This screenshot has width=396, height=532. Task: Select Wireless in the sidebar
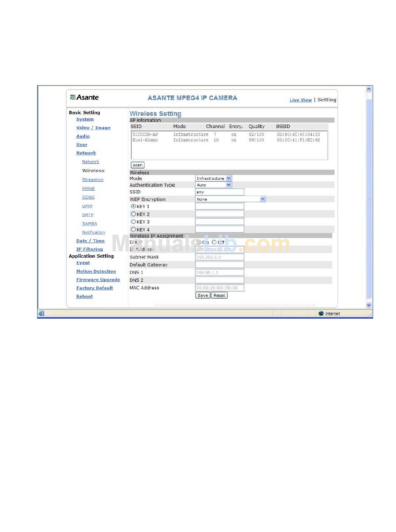pos(93,171)
